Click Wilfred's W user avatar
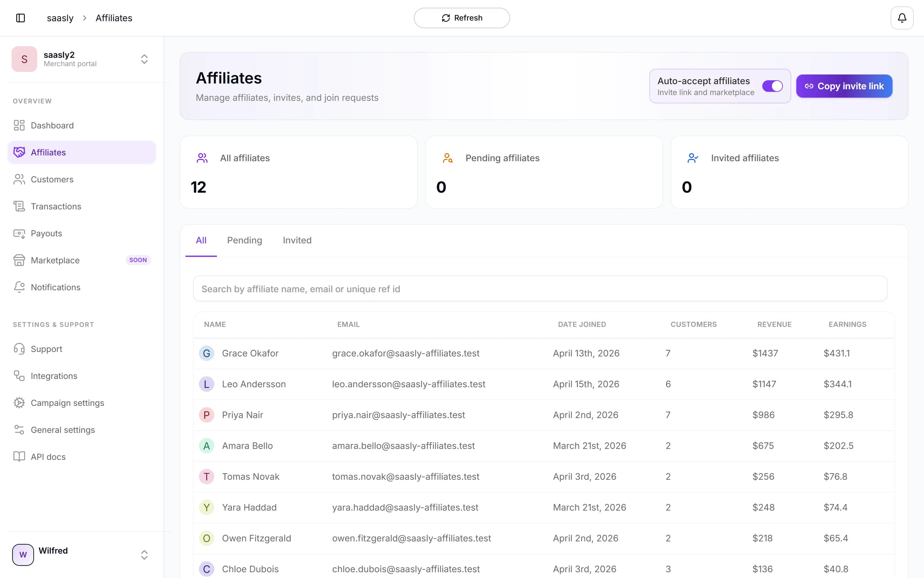Image resolution: width=924 pixels, height=578 pixels. 23,555
